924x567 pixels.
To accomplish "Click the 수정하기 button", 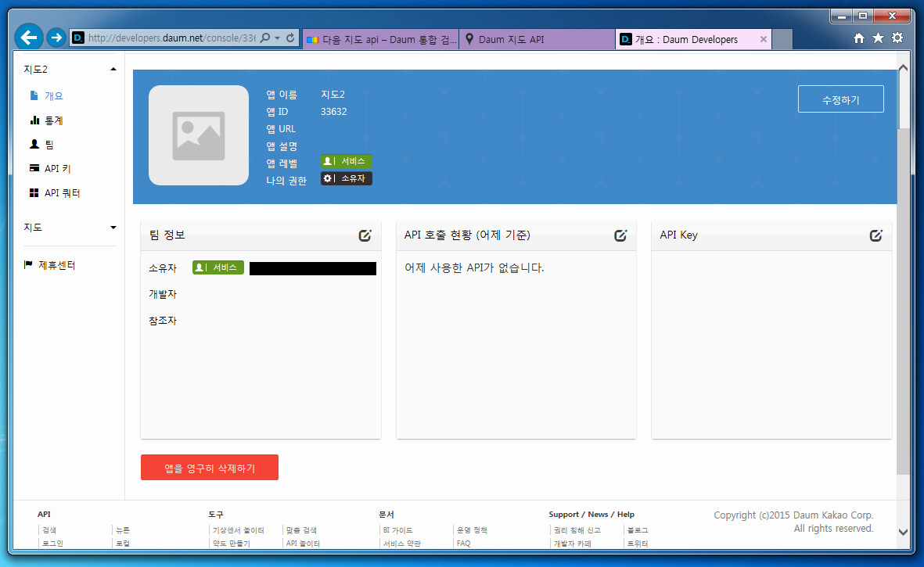I will 840,99.
